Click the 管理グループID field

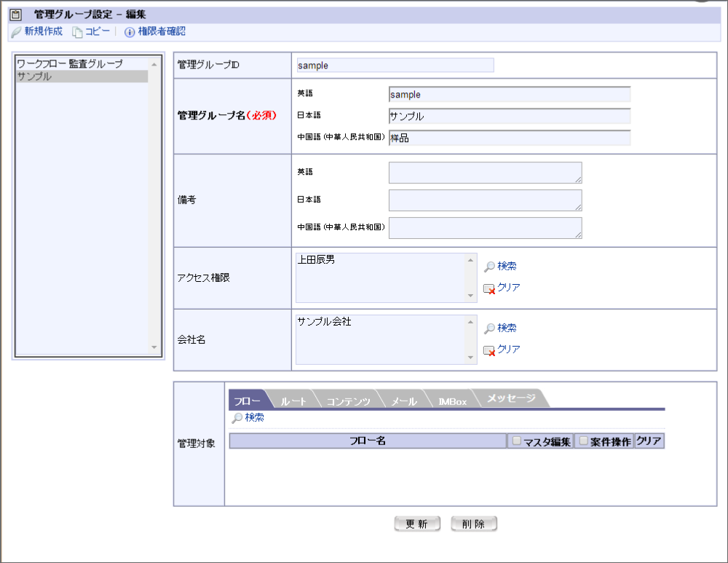[x=395, y=66]
